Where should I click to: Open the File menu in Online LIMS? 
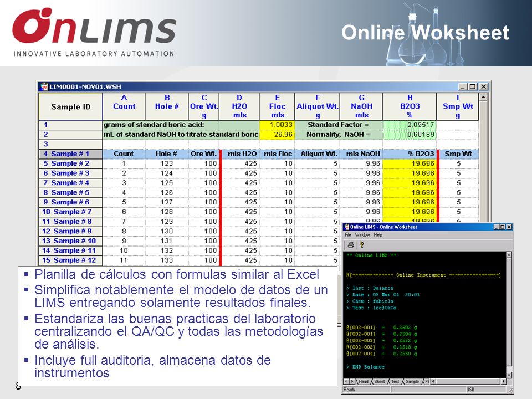click(x=348, y=235)
